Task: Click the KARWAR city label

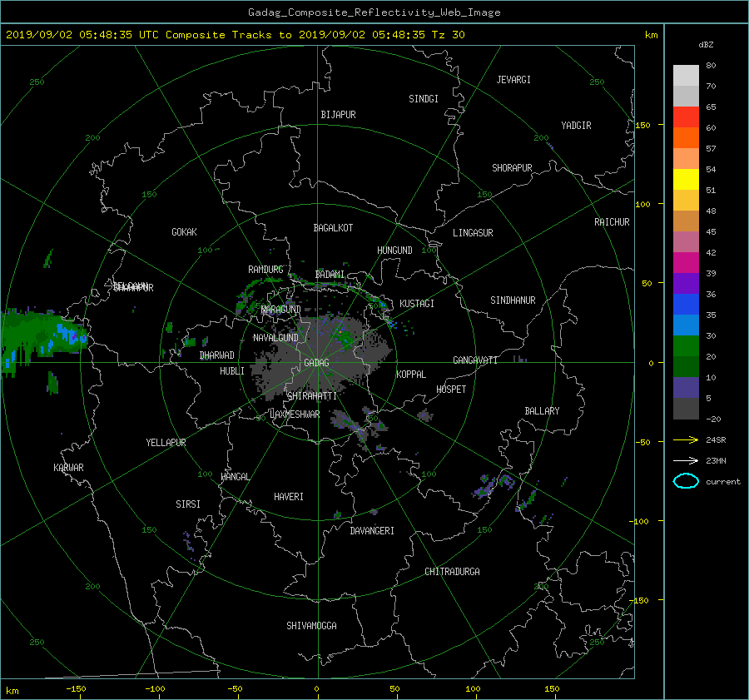Action: [68, 468]
